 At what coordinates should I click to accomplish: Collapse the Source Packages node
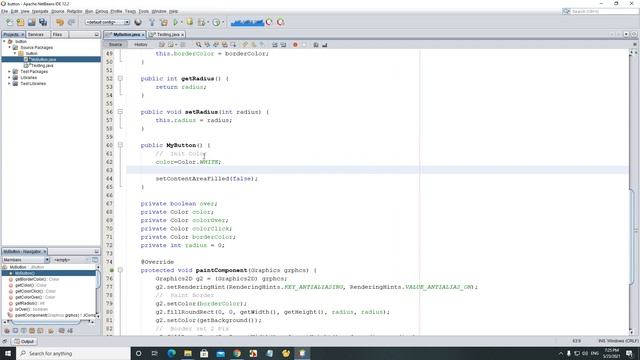9,47
